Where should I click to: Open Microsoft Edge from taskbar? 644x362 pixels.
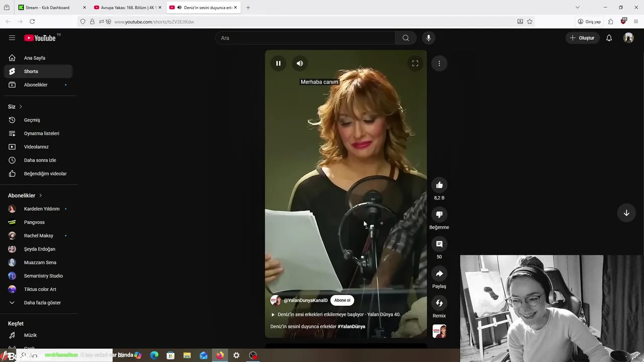point(154,355)
